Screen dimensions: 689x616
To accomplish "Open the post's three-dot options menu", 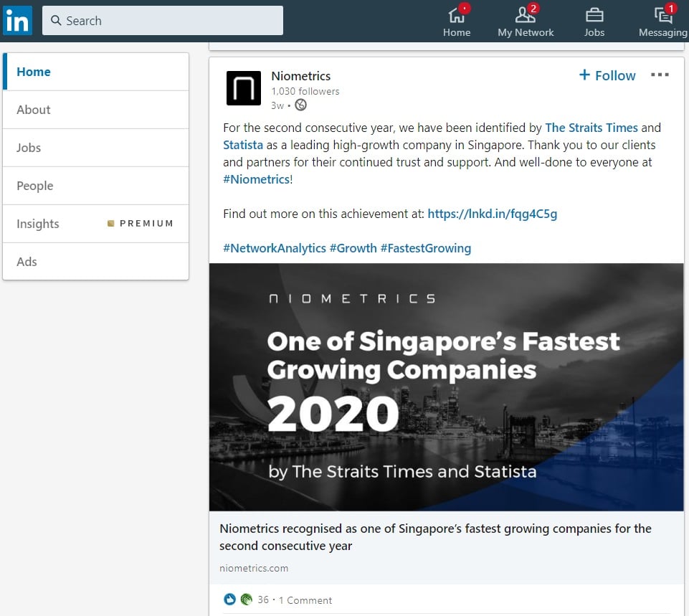I will pos(660,75).
